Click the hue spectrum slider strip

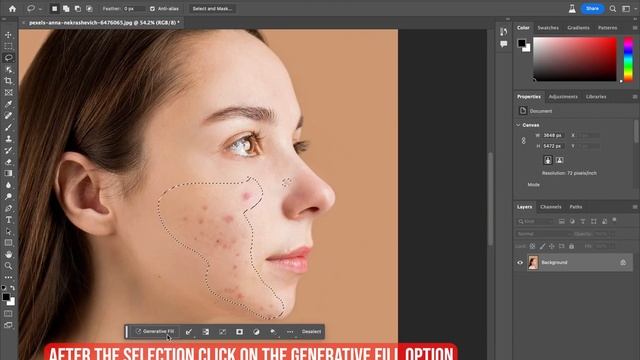[628, 59]
